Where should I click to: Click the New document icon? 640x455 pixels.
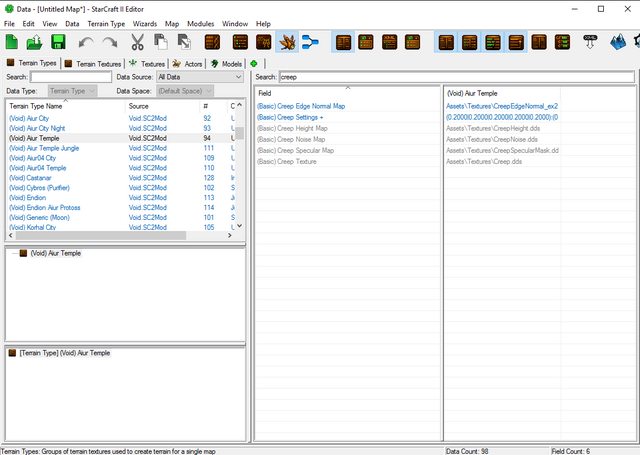(12, 42)
